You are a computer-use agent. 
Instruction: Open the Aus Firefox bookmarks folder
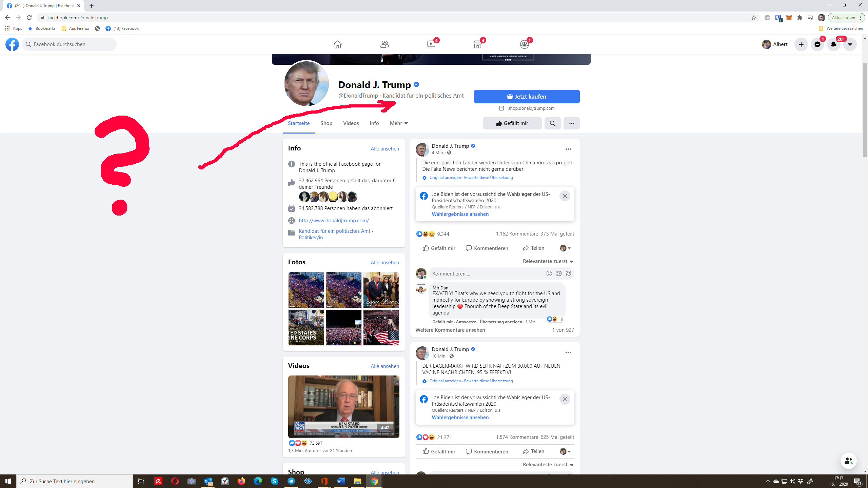75,28
